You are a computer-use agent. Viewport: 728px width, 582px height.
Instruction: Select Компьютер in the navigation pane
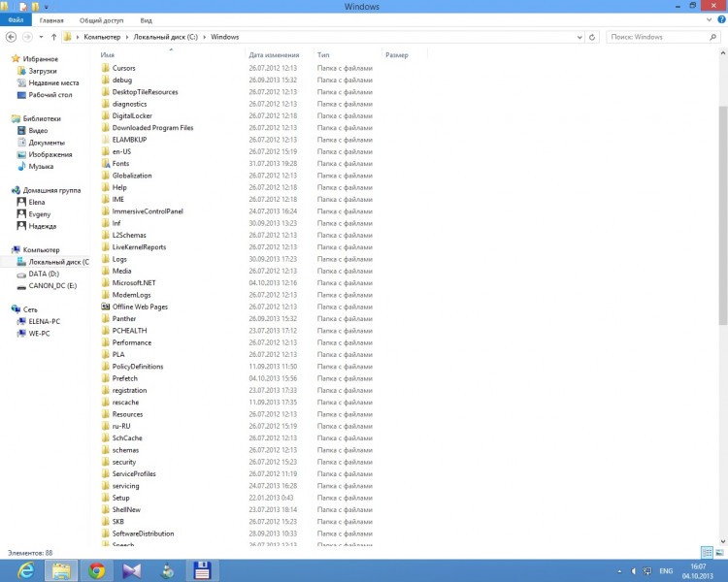click(41, 249)
